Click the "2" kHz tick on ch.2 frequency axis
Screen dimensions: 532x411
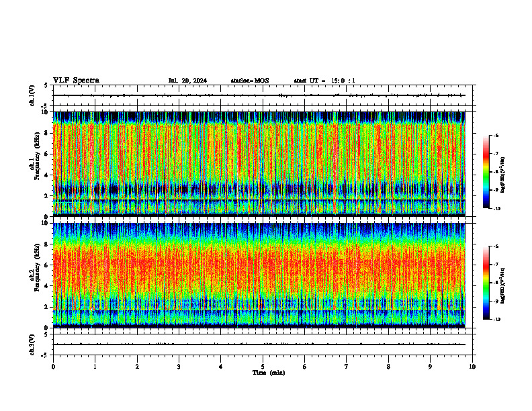pos(46,307)
